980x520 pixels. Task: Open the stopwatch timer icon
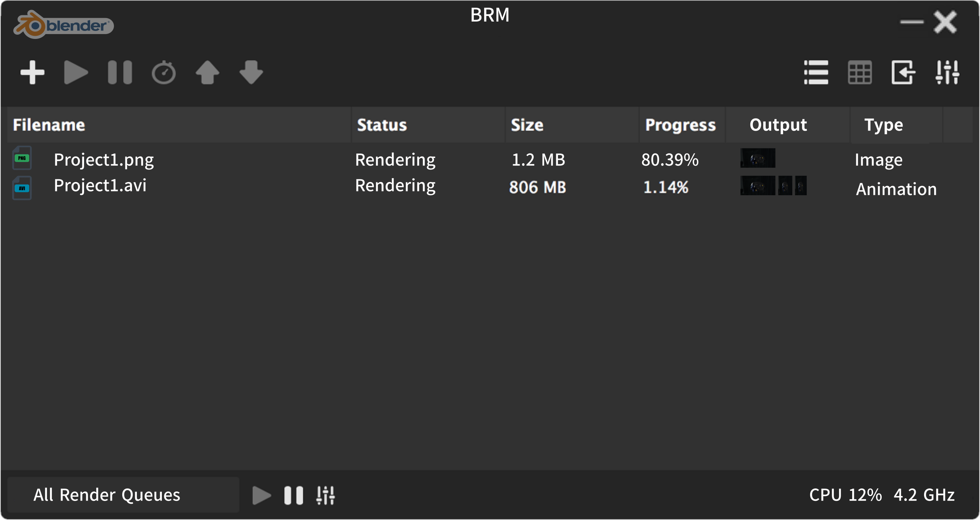164,72
